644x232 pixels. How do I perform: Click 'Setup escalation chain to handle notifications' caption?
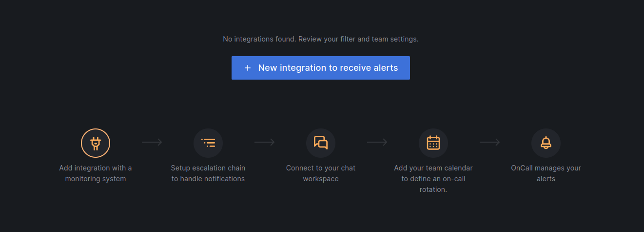tap(208, 173)
